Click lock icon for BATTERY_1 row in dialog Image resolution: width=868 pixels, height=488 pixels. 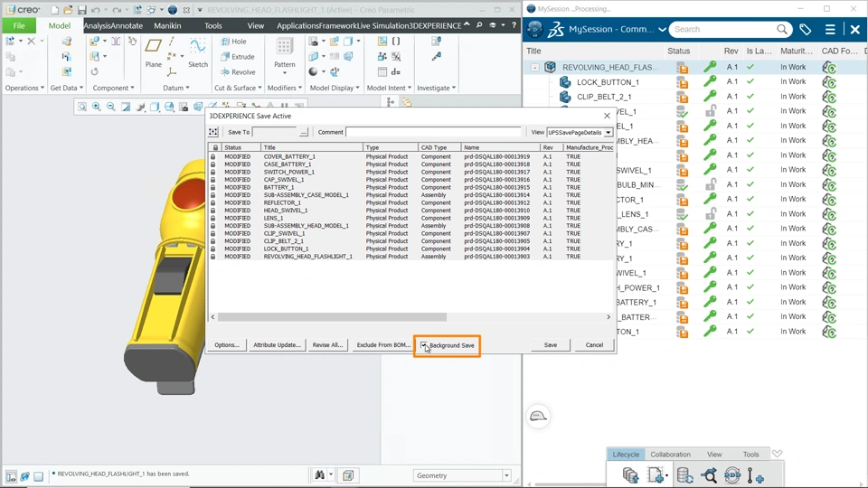click(213, 188)
